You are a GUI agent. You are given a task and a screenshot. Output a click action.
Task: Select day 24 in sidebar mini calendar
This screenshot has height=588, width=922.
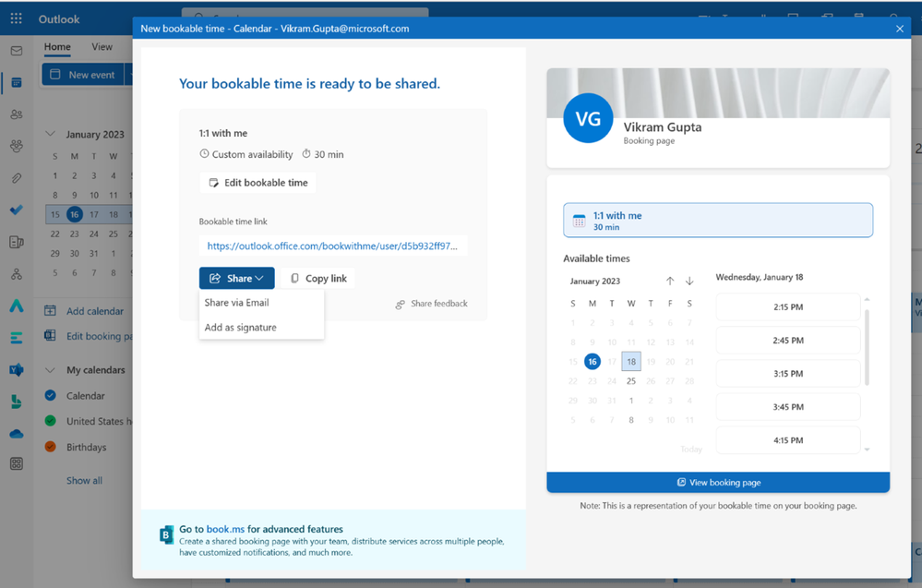click(x=94, y=234)
